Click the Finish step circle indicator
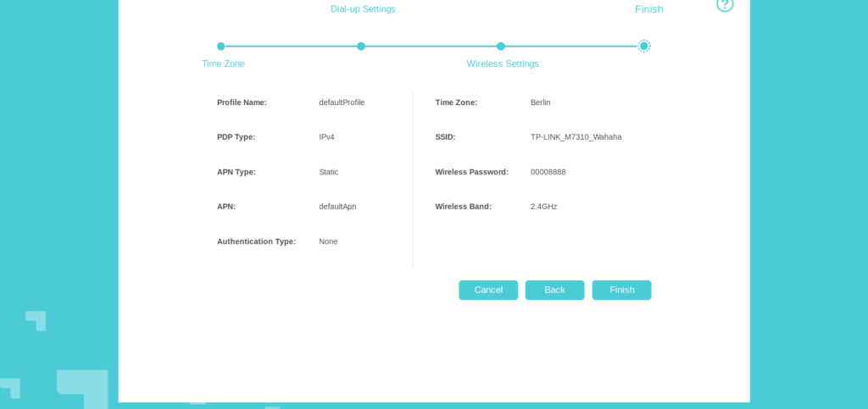 click(x=644, y=47)
